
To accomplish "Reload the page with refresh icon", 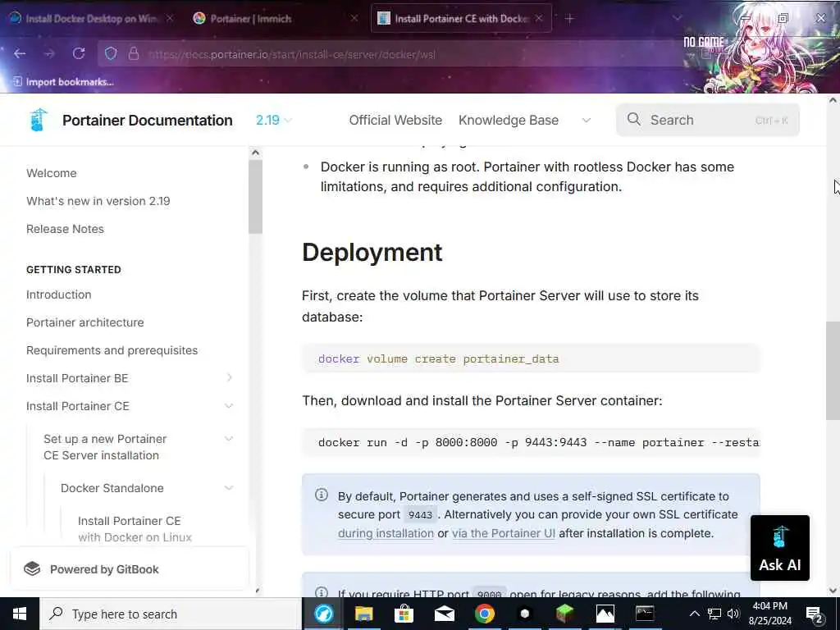I will pos(79,53).
